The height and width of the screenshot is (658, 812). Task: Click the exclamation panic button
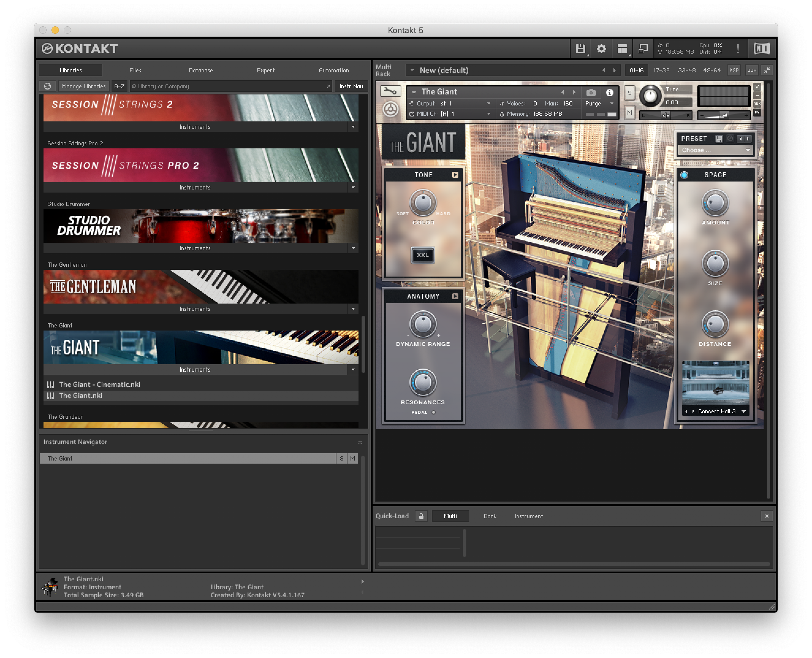coord(738,48)
